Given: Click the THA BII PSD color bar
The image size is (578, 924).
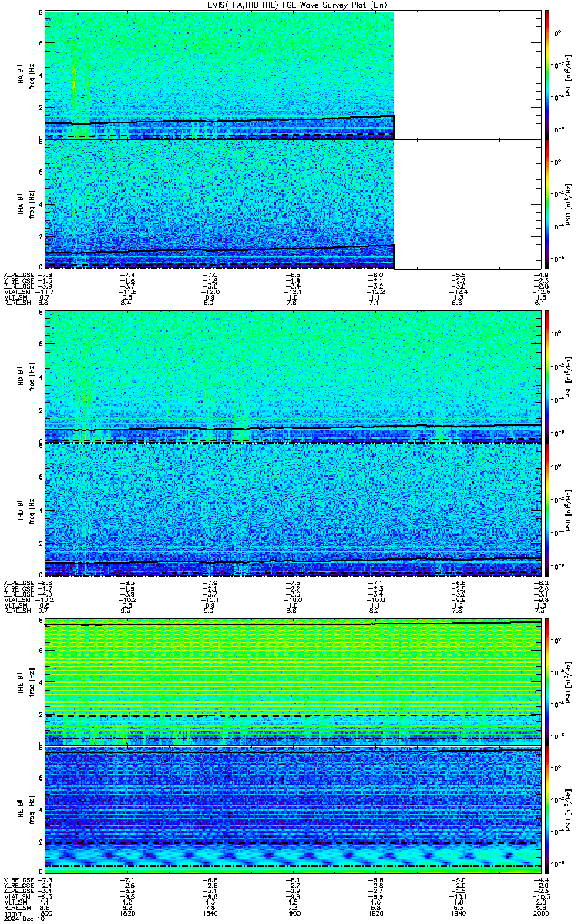Looking at the screenshot, I should click(x=547, y=204).
